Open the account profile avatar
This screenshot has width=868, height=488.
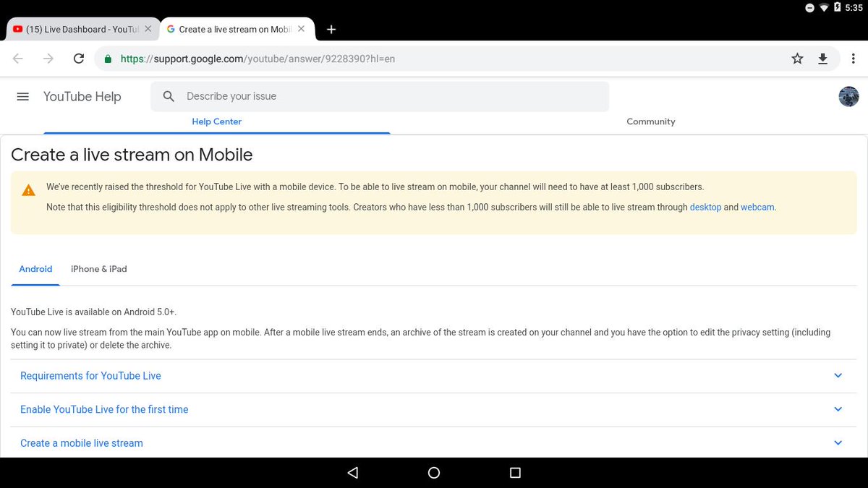[848, 96]
